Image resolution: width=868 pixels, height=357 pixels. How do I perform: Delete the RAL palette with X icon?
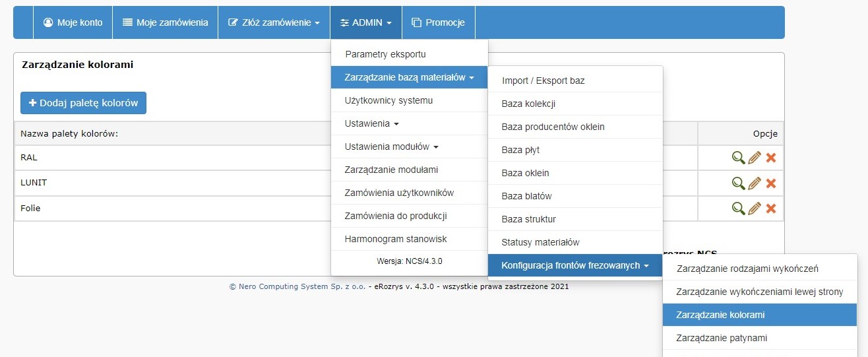point(770,158)
